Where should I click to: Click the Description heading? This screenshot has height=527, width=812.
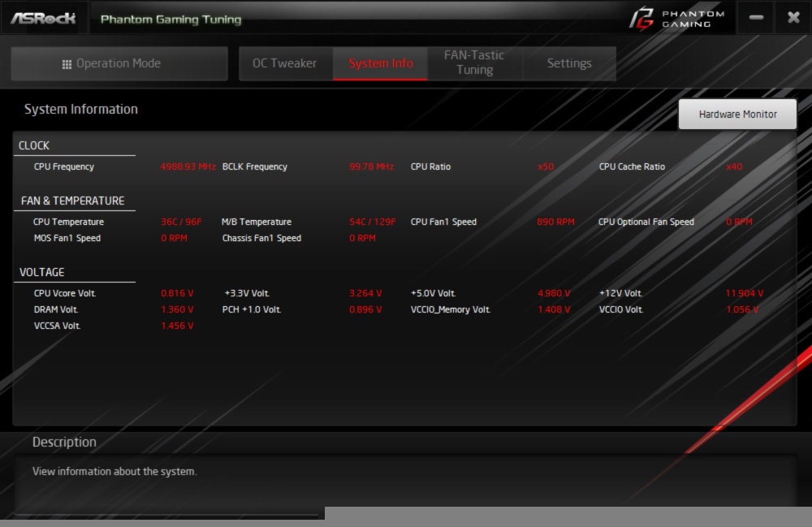pyautogui.click(x=64, y=442)
